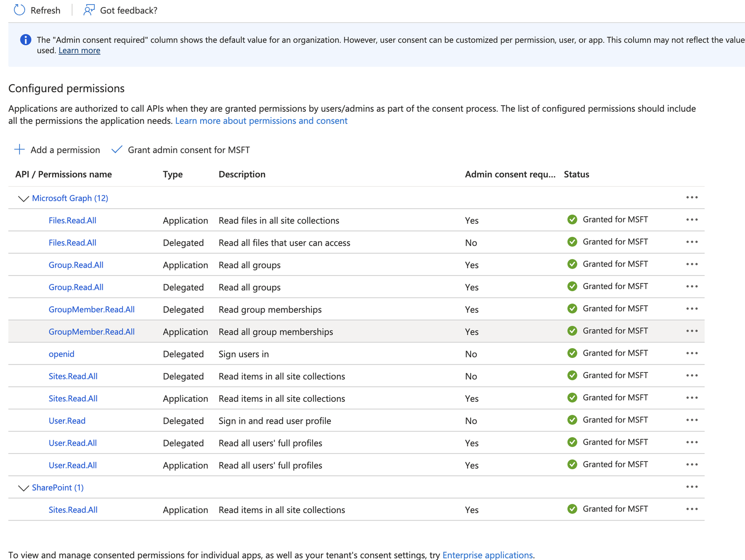Collapse the Microsoft Graph (12) group
The height and width of the screenshot is (560, 745).
(x=23, y=199)
